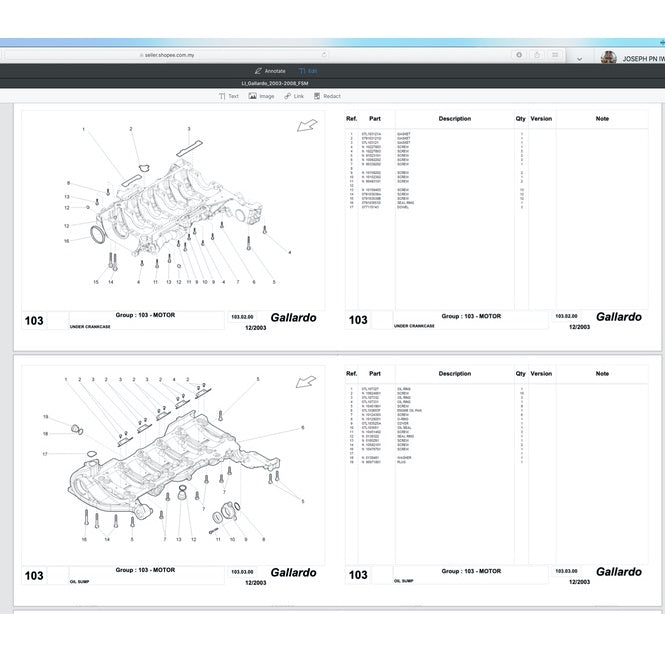The width and height of the screenshot is (665, 665).
Task: Open the JOSEPH PN account name
Action: point(642,59)
